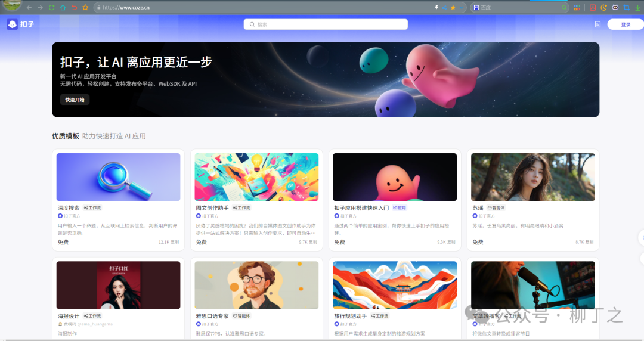Click the 智能体 tag on 雅思口语专家
644x341 pixels.
coord(241,316)
